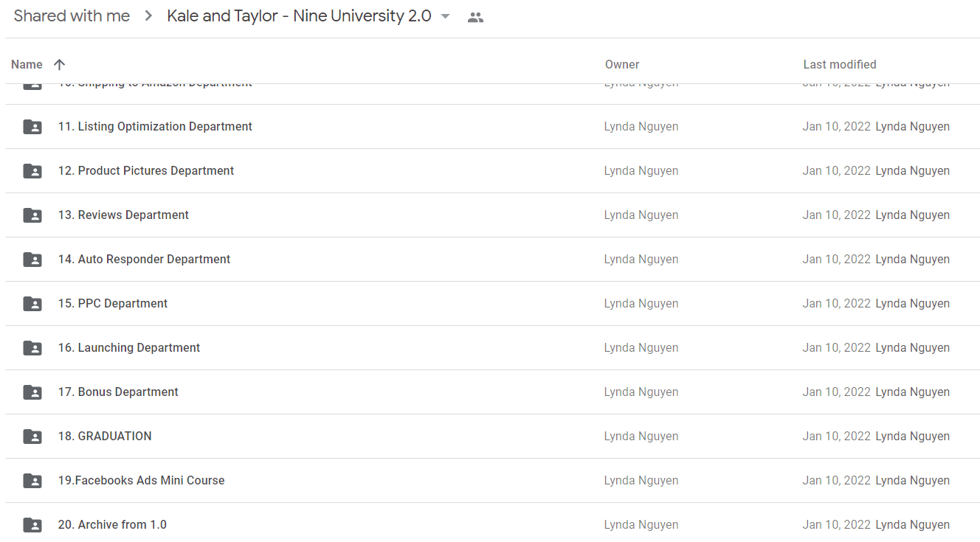Click the breadcrumb chevron separator
The image size is (980, 542).
[148, 16]
